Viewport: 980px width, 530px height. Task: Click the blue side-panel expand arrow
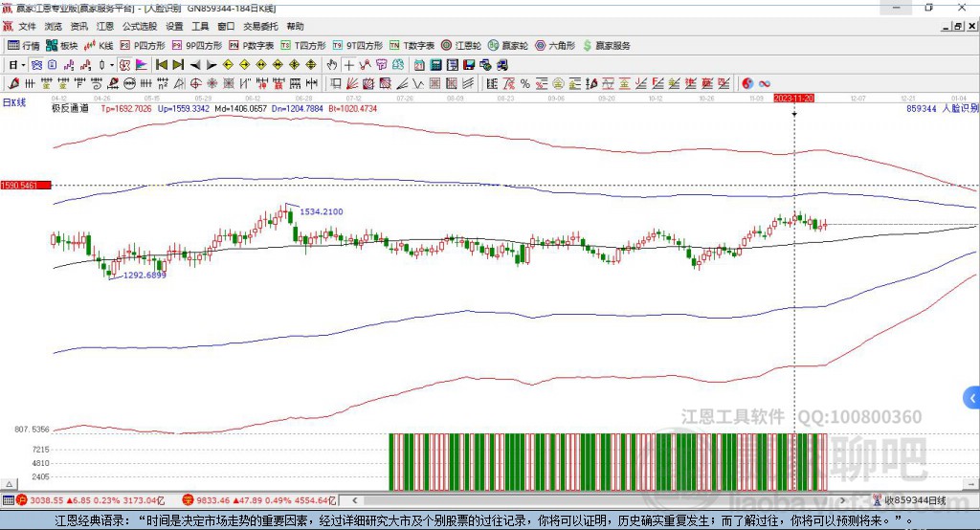click(x=972, y=397)
